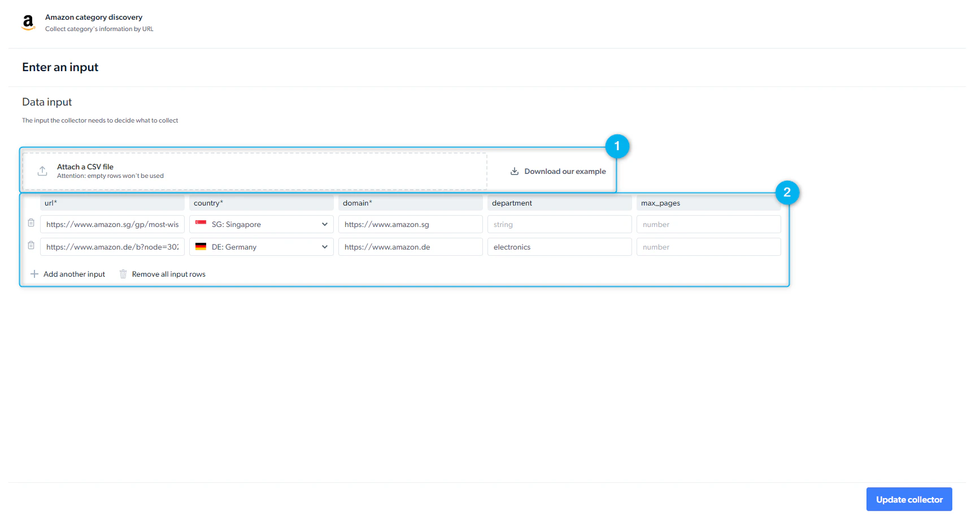980x515 pixels.
Task: Delete the Singapore input row with trash icon
Action: click(31, 223)
